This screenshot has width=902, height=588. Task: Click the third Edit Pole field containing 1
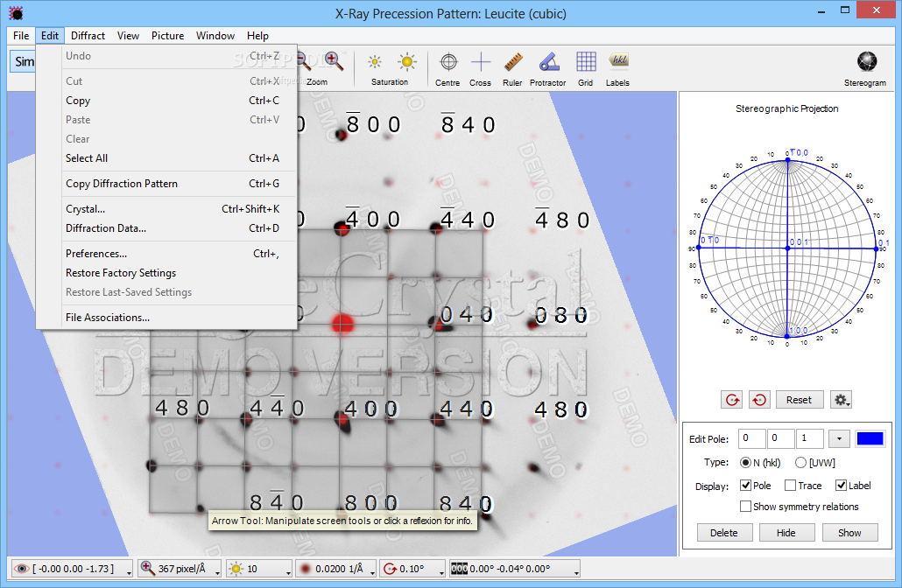(809, 438)
